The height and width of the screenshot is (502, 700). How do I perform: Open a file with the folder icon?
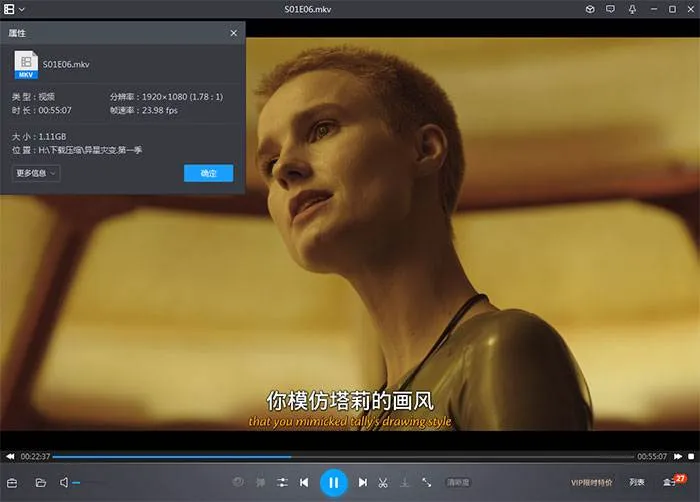[x=41, y=483]
